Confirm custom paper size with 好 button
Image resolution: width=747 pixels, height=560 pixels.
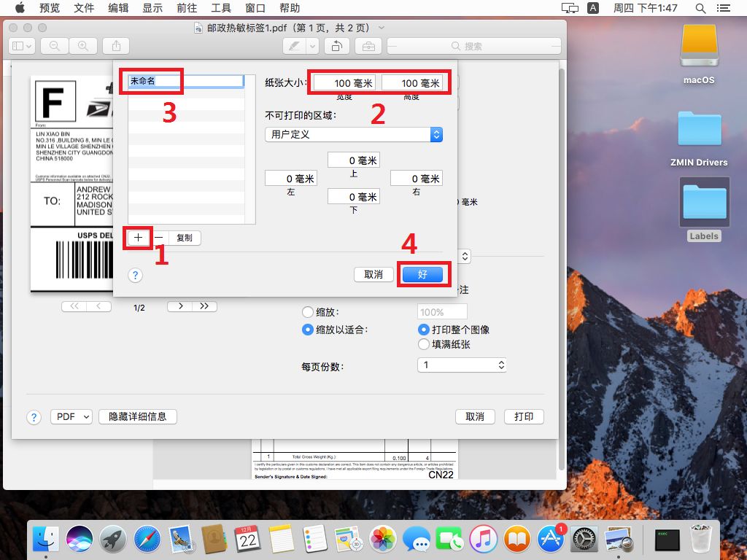coord(422,274)
